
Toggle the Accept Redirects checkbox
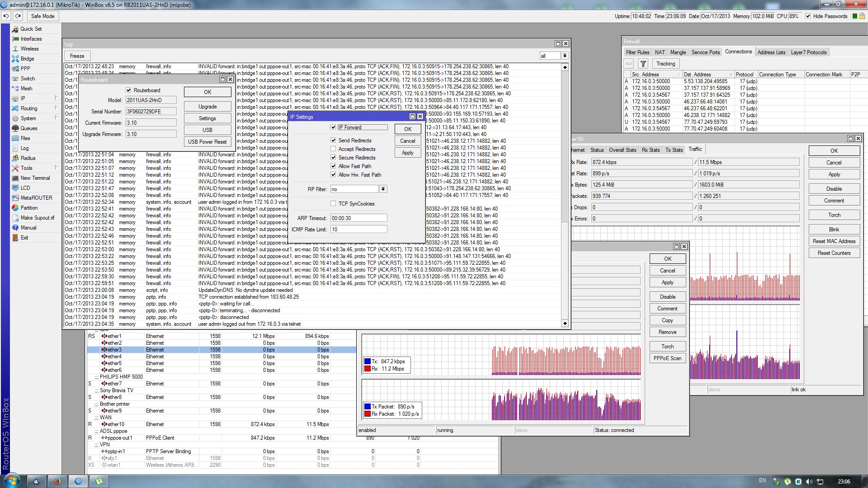click(333, 149)
